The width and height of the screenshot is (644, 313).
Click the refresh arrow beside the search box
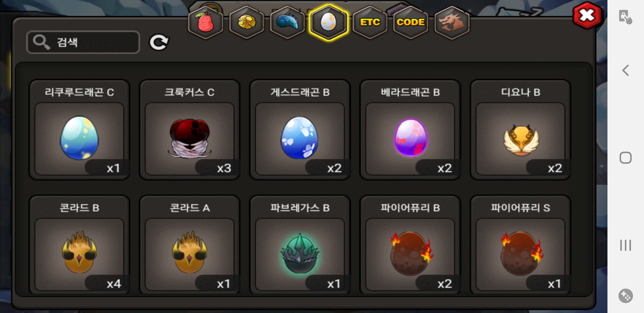[159, 42]
